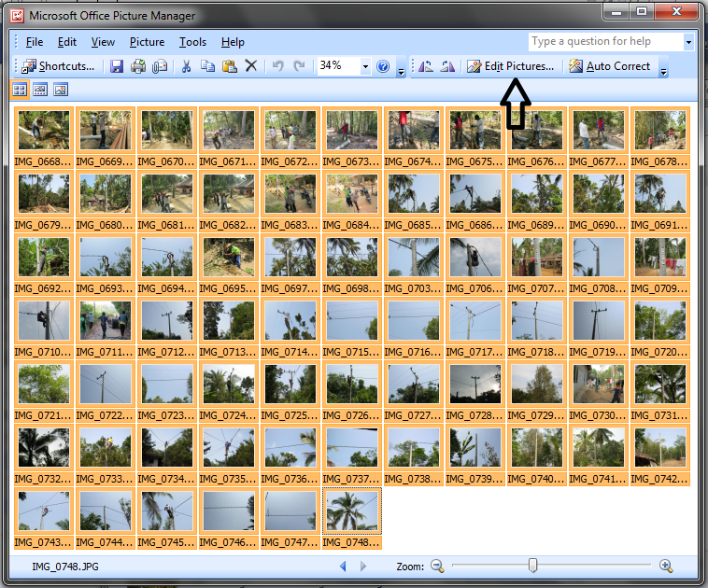Click the Copy icon
Viewport: 708px width, 588px height.
[207, 66]
